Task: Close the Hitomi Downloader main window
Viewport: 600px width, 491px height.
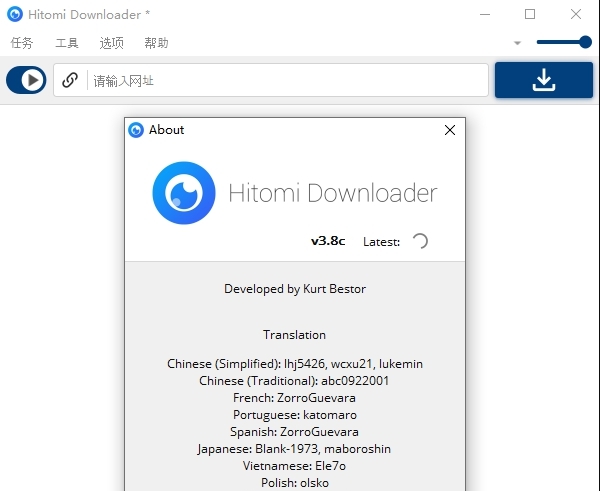Action: 576,15
